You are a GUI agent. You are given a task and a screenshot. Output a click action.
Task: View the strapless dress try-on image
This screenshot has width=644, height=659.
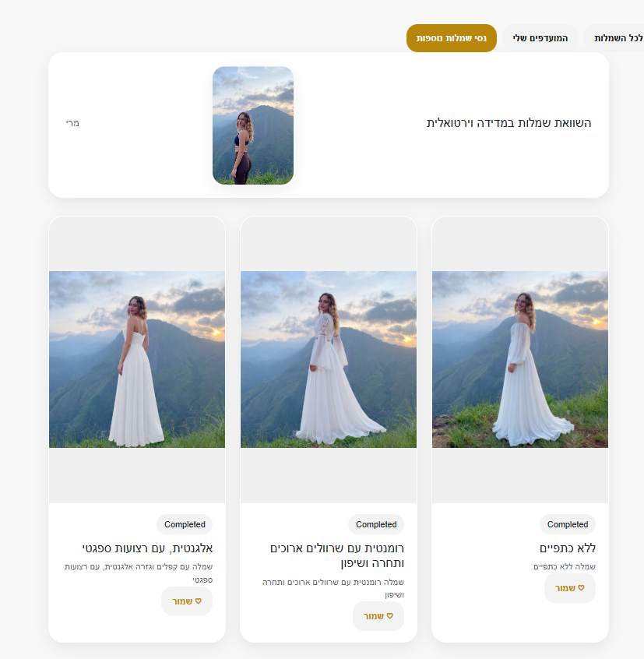click(520, 359)
